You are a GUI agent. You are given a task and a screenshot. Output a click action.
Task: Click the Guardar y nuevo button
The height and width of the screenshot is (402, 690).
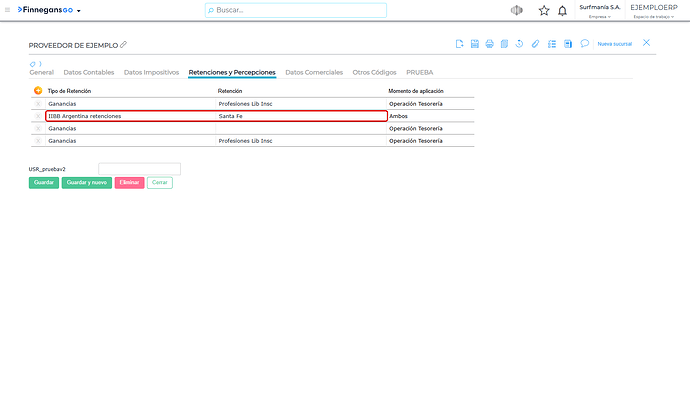tap(87, 183)
